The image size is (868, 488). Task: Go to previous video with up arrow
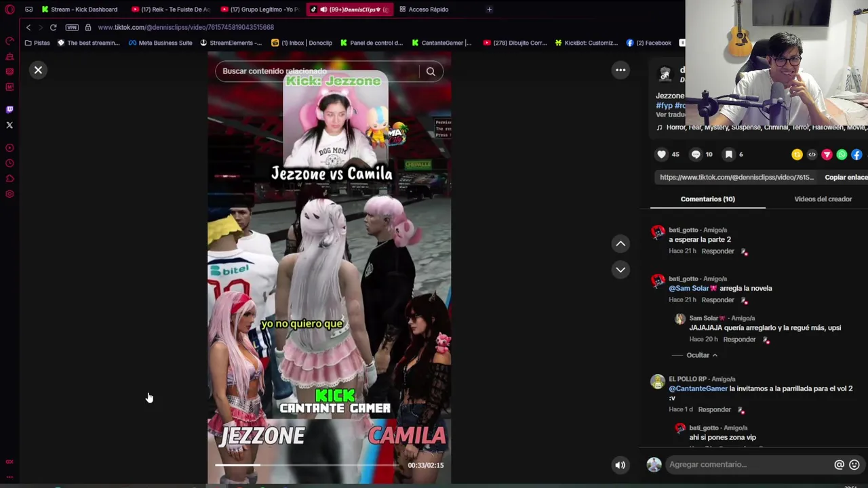[x=620, y=243]
